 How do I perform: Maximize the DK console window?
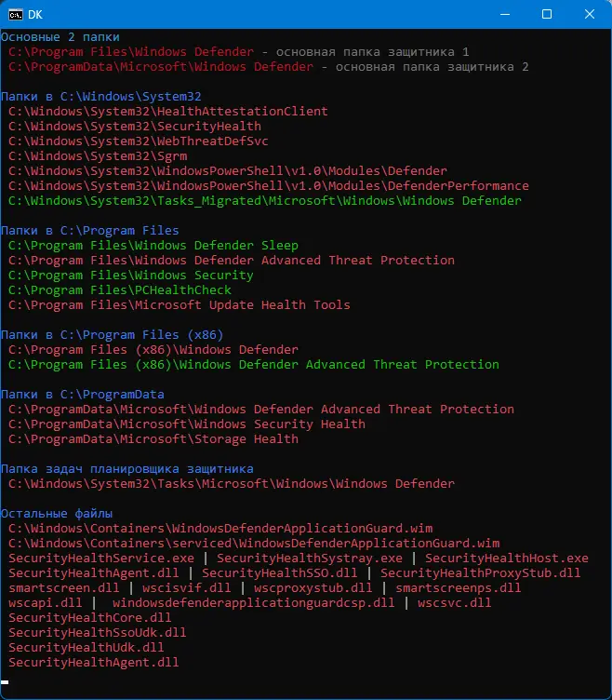click(x=547, y=14)
